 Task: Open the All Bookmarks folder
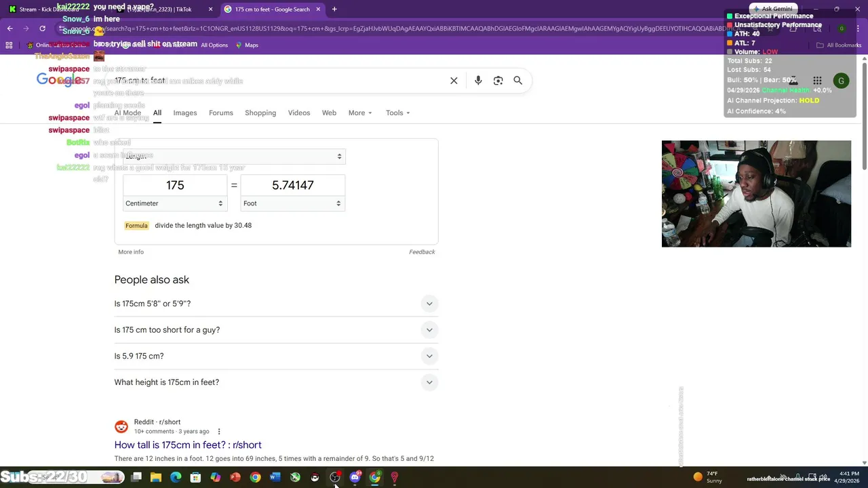tap(839, 45)
